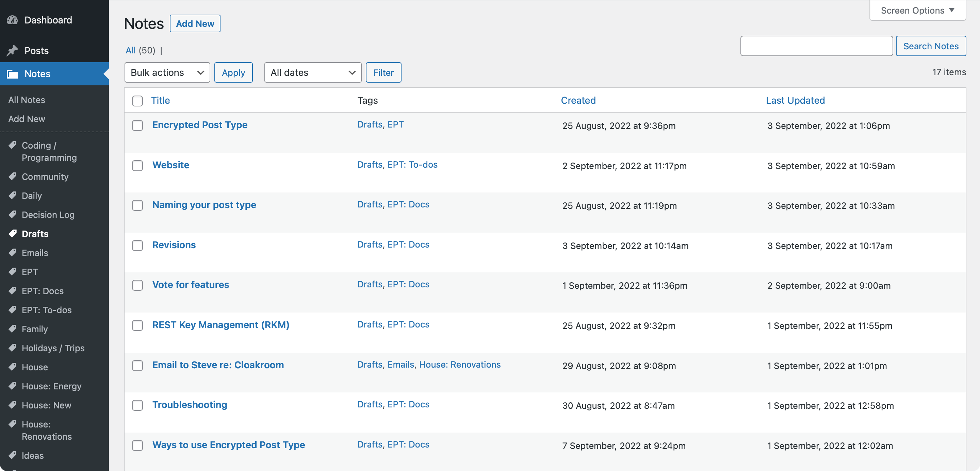Open the Bulk actions dropdown
Image resolution: width=980 pixels, height=471 pixels.
click(167, 73)
